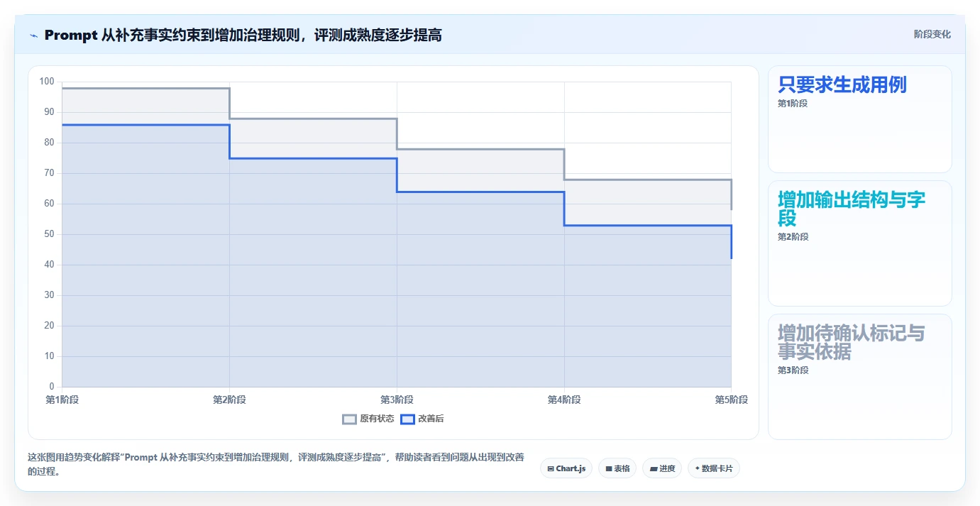Screen dimensions: 980x506
Task: Click the 第5阶段 x-axis label
Action: [x=731, y=400]
